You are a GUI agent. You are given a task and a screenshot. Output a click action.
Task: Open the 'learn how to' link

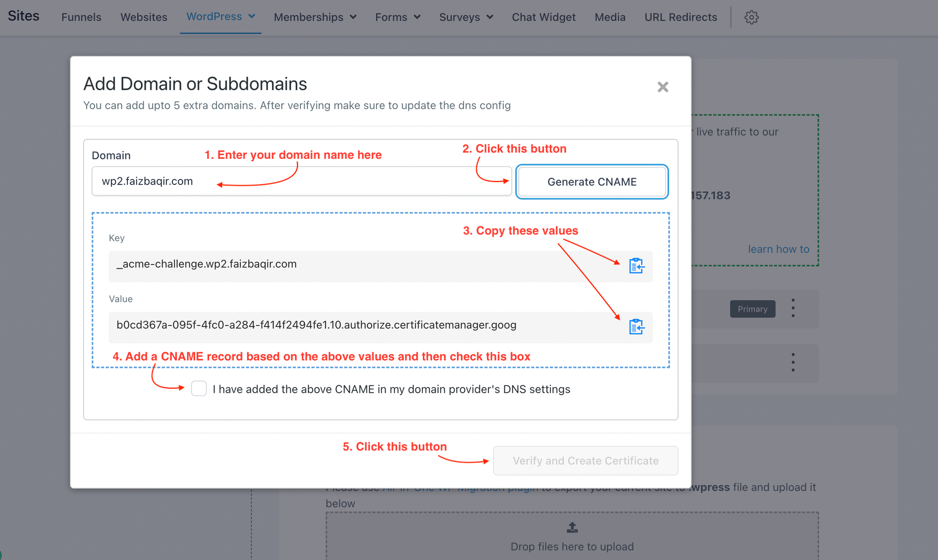778,249
